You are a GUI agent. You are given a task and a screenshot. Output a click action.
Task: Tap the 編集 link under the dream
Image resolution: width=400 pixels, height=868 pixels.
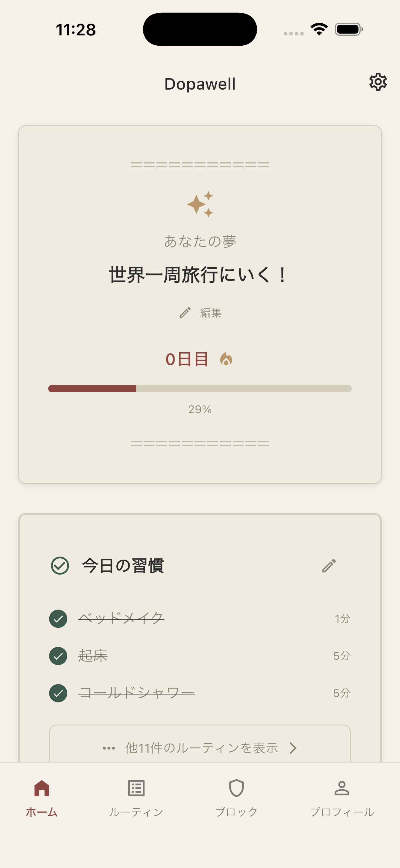(211, 313)
